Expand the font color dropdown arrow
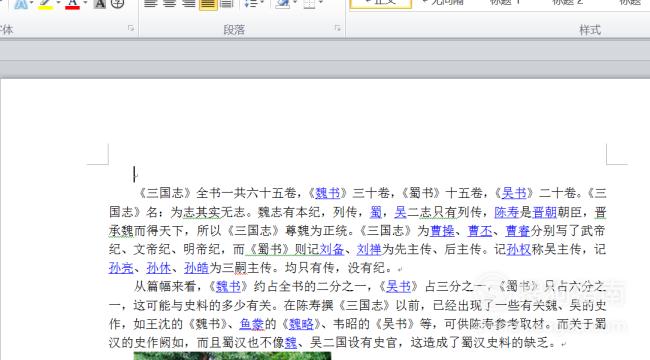 [x=85, y=3]
